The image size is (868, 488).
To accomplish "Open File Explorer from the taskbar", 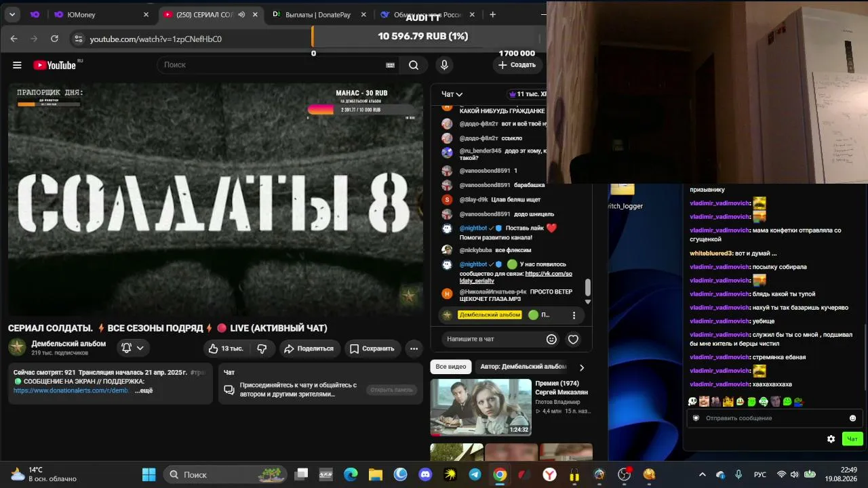I will click(376, 474).
